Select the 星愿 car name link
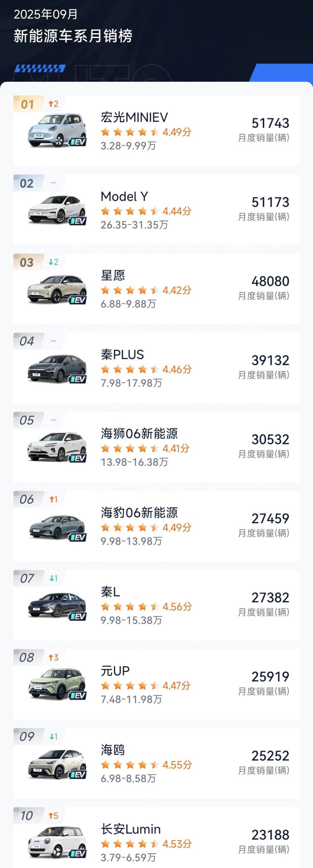 pos(113,276)
